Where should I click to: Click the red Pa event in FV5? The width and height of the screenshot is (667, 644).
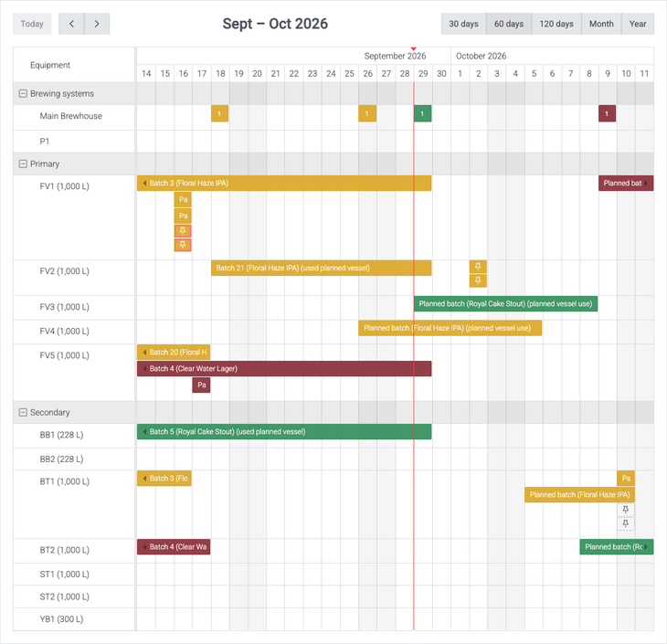tap(201, 385)
